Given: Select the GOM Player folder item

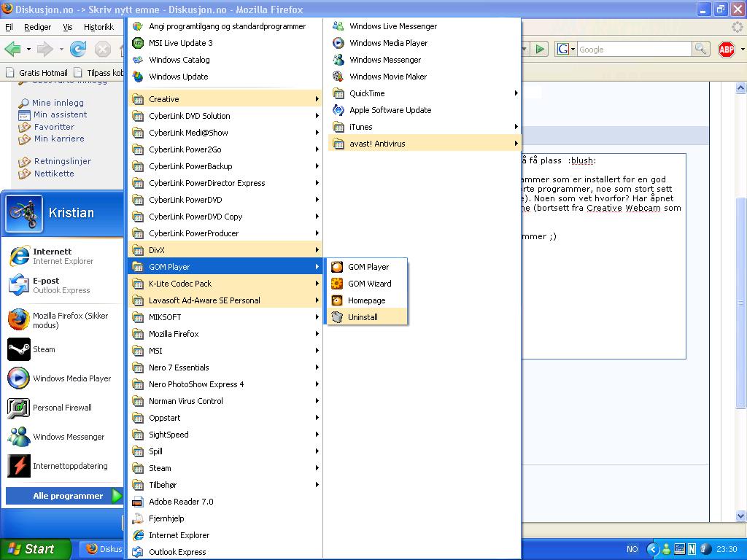Looking at the screenshot, I should pos(225,267).
